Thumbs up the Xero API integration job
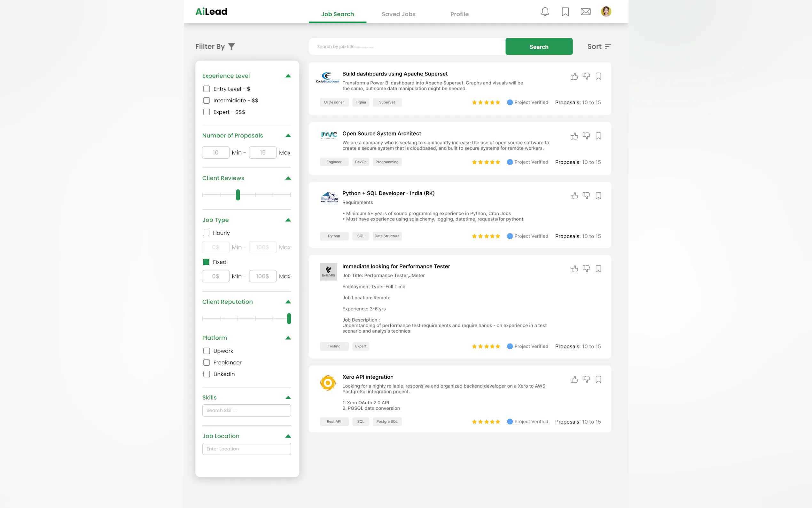 [574, 379]
